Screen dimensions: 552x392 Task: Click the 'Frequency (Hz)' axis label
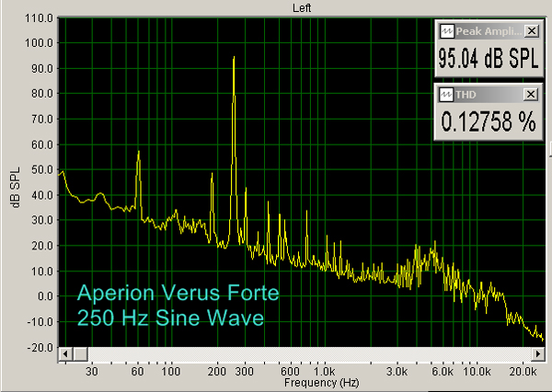(321, 383)
